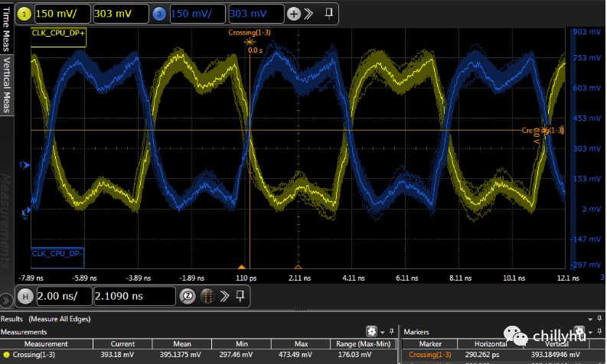Expand horizontal toolbar more options chevron
This screenshot has height=364, width=607.
(224, 297)
